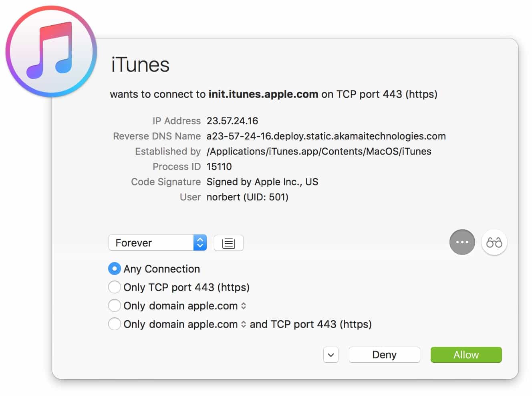532x396 pixels.
Task: Open domain selector after 'Only domain apple.com'
Action: 244,306
